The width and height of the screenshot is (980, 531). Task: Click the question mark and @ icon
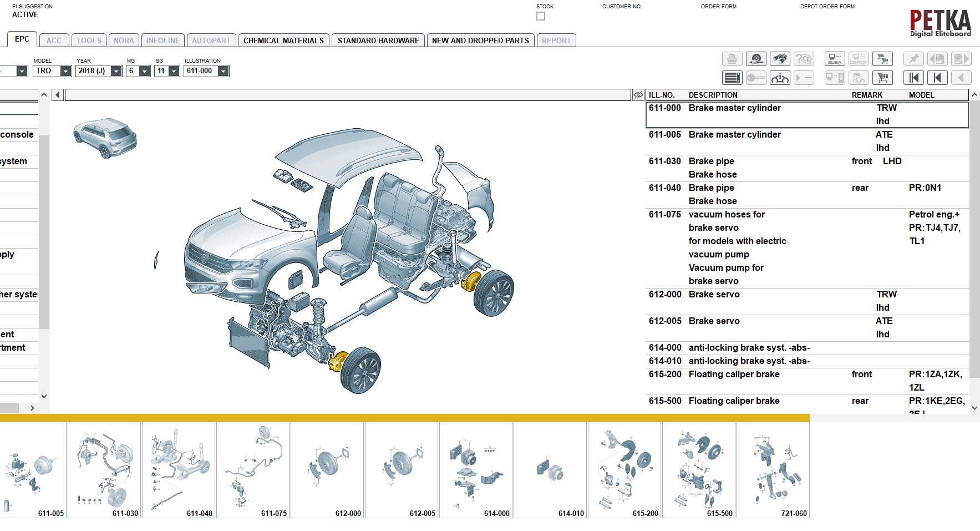[804, 59]
